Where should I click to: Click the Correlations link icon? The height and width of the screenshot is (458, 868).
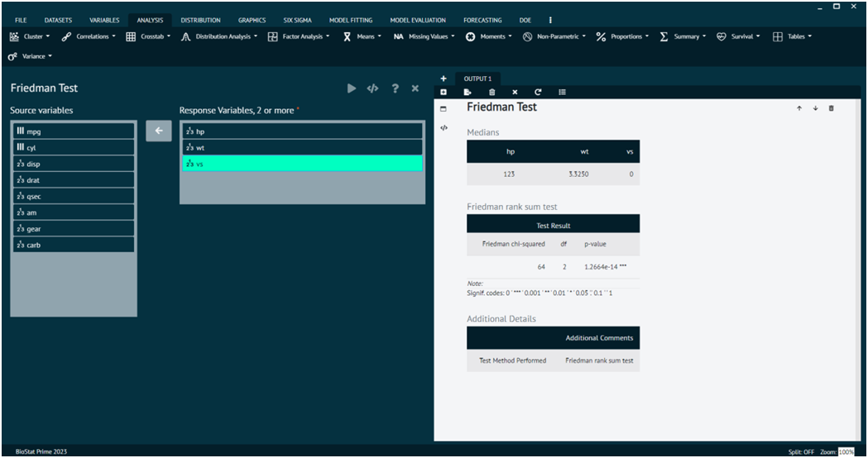click(66, 36)
